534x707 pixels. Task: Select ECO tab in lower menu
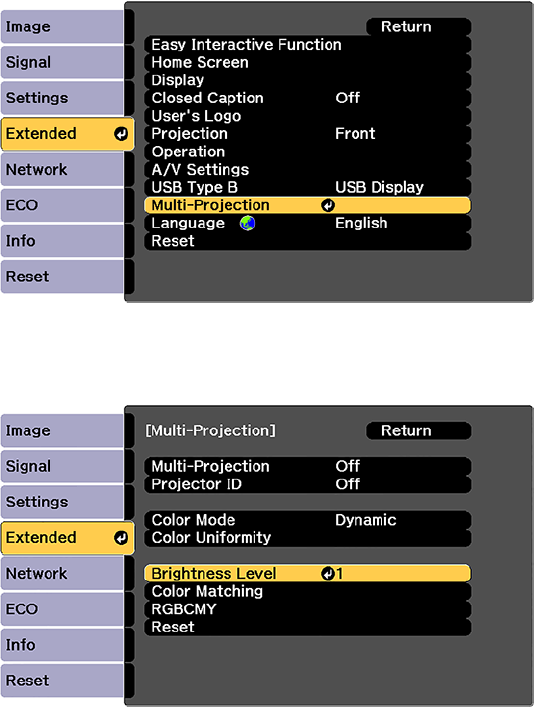pyautogui.click(x=62, y=610)
